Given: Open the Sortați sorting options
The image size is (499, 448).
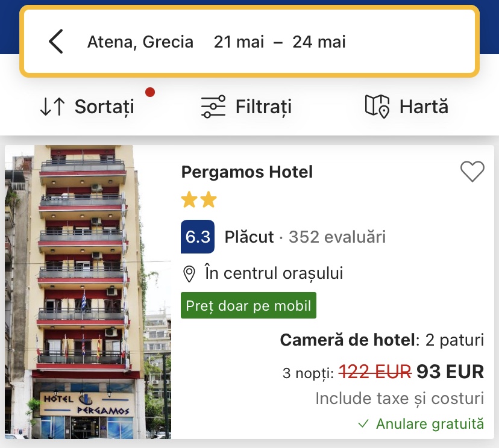Looking at the screenshot, I should (104, 107).
